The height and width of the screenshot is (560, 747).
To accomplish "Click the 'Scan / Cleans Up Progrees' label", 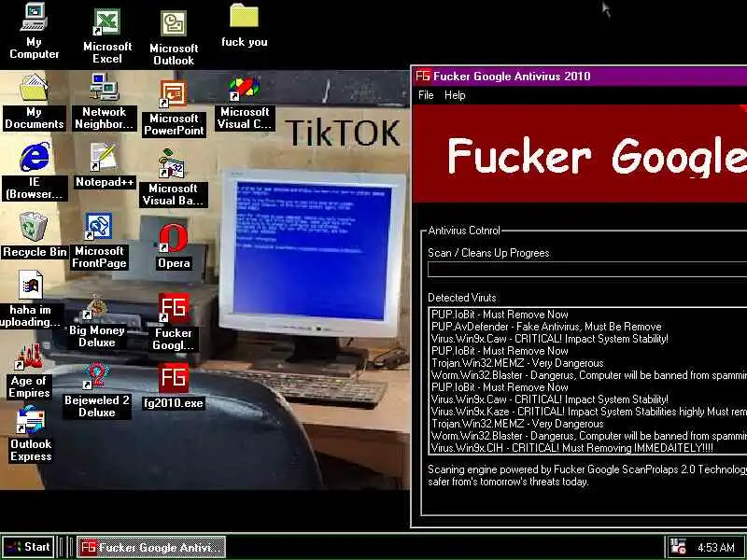I will click(488, 253).
